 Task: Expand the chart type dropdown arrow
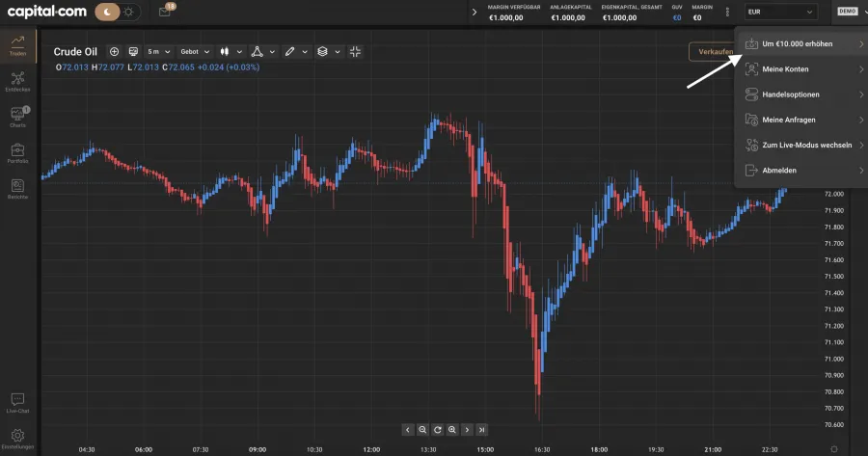(239, 52)
